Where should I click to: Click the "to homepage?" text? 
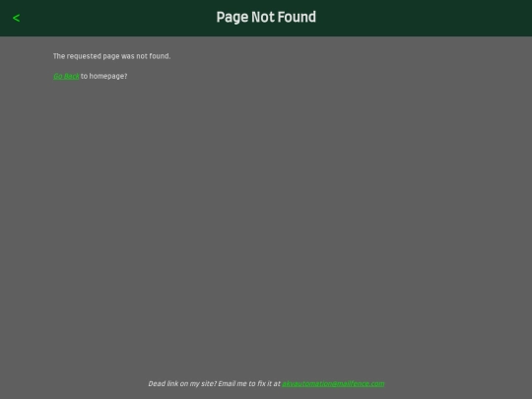[x=103, y=76]
